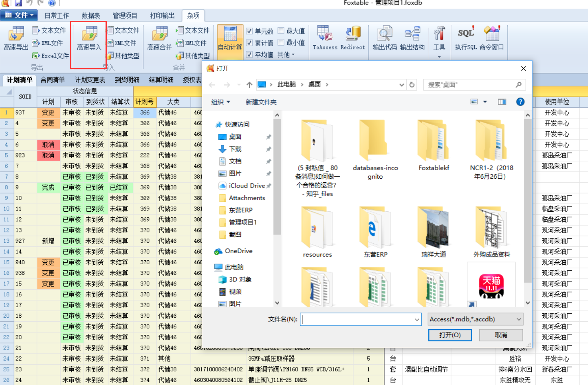Open the 结算明细 table tab

click(161, 80)
